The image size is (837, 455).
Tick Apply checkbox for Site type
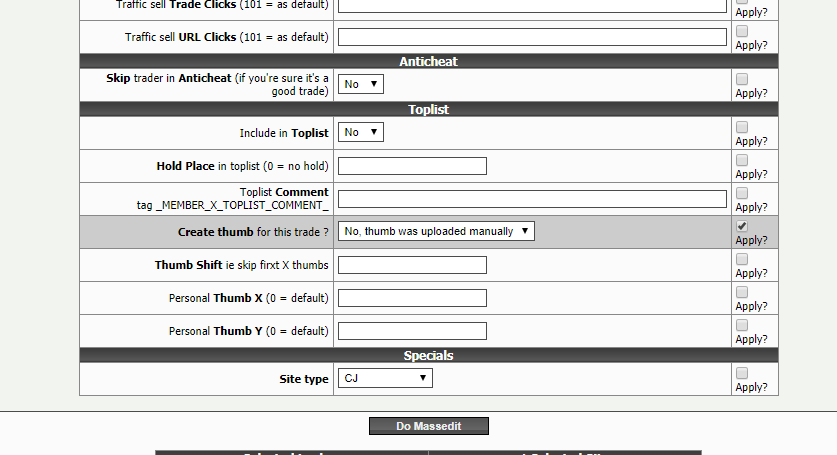pyautogui.click(x=741, y=373)
